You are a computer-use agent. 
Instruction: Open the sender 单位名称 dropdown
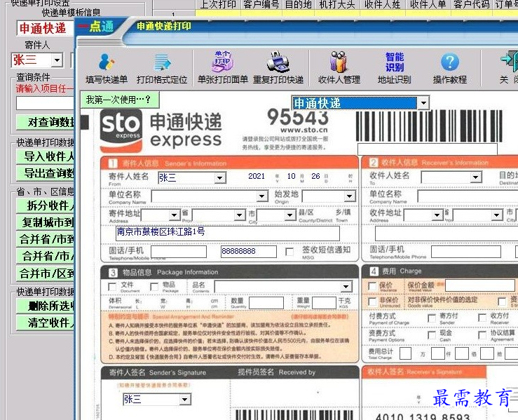point(261,196)
